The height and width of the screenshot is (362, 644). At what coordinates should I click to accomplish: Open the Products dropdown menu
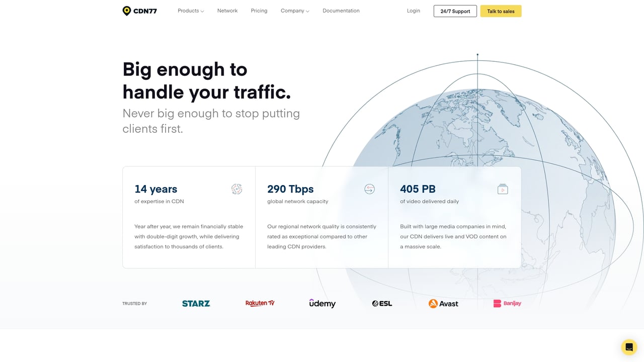click(190, 11)
